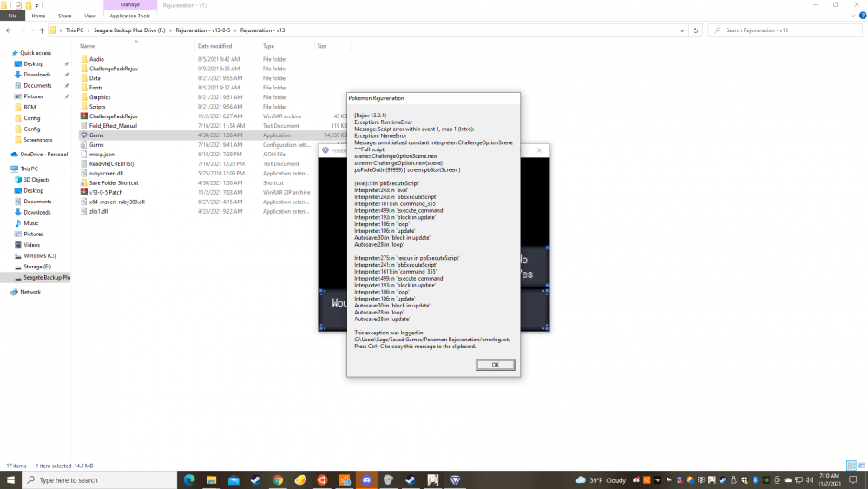
Task: Sort files by Size column header
Action: pos(322,46)
